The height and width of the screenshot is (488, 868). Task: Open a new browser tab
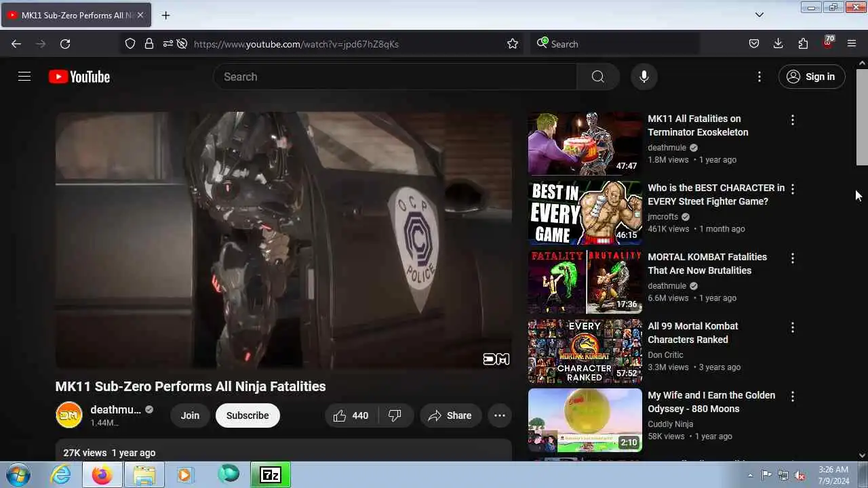165,15
